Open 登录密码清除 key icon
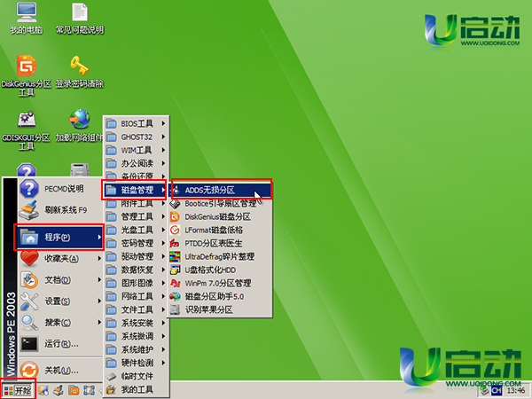The height and width of the screenshot is (399, 532). [x=80, y=72]
